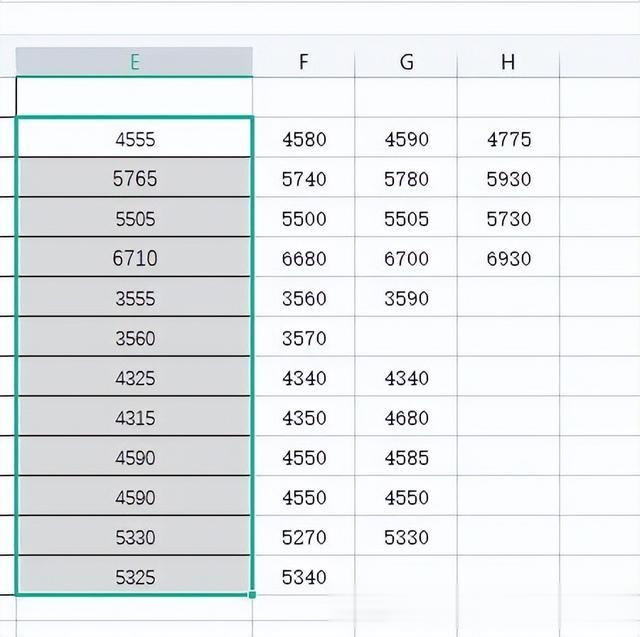
Task: Click cell containing 4585
Action: (406, 456)
